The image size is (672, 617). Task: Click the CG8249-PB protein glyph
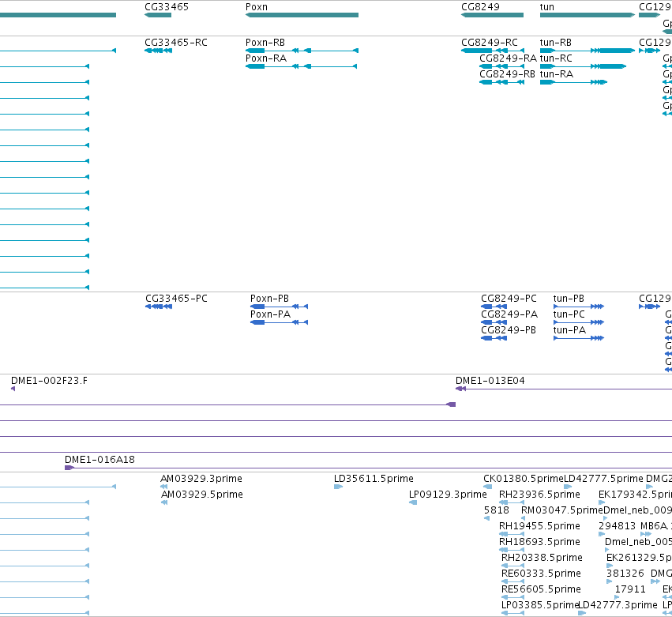494,338
